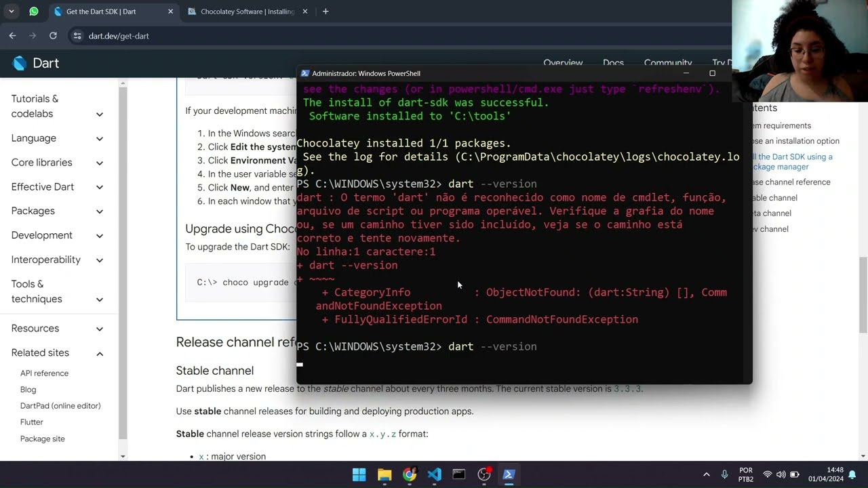Open the Flutter sidebar link
Image resolution: width=868 pixels, height=488 pixels.
[x=32, y=422]
